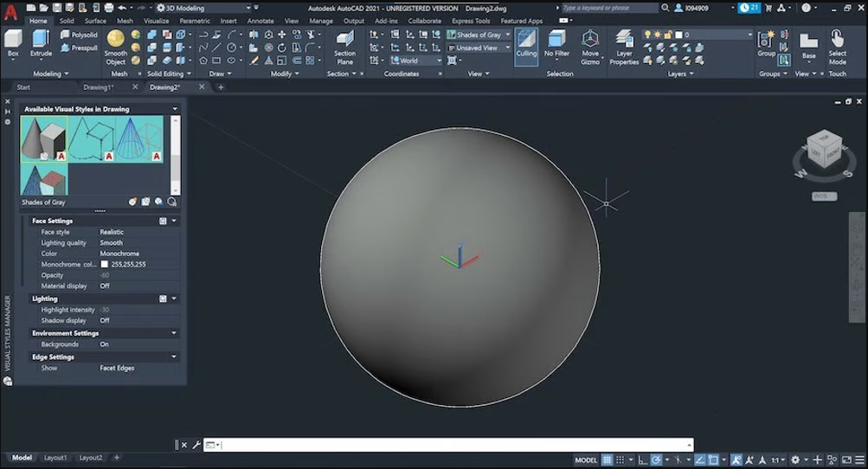
Task: Click the Layout1 tab
Action: (x=55, y=458)
